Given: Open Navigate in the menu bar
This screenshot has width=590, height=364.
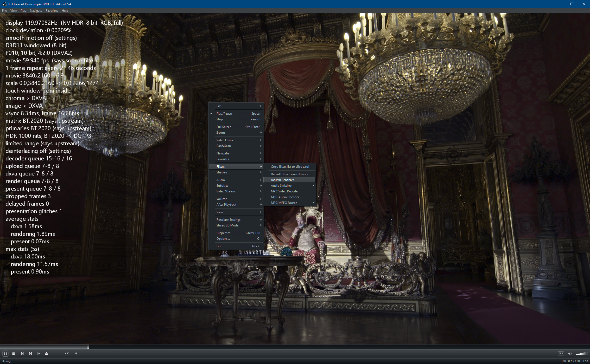Looking at the screenshot, I should (36, 11).
